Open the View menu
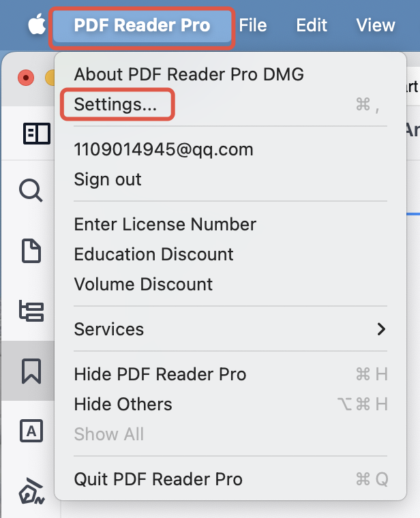Screen dimensions: 420x518 tap(375, 25)
